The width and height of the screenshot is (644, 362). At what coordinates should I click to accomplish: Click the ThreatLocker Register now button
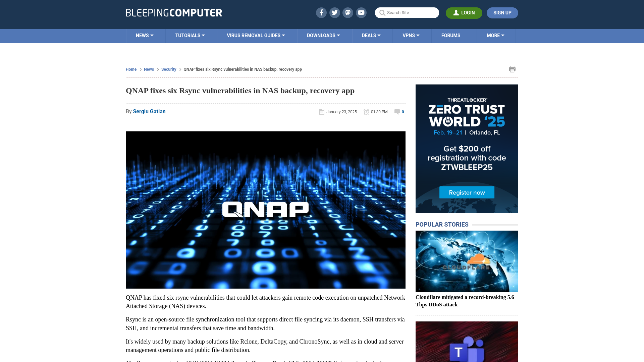[x=467, y=192]
